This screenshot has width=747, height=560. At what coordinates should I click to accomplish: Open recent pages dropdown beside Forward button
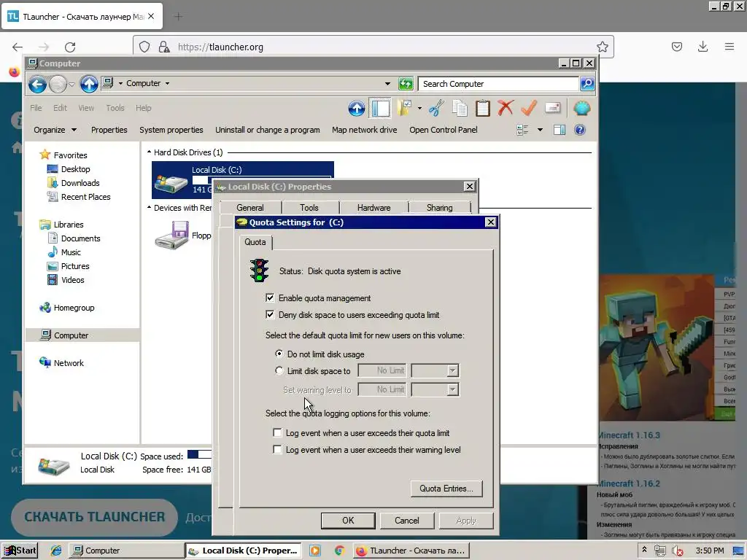click(71, 85)
